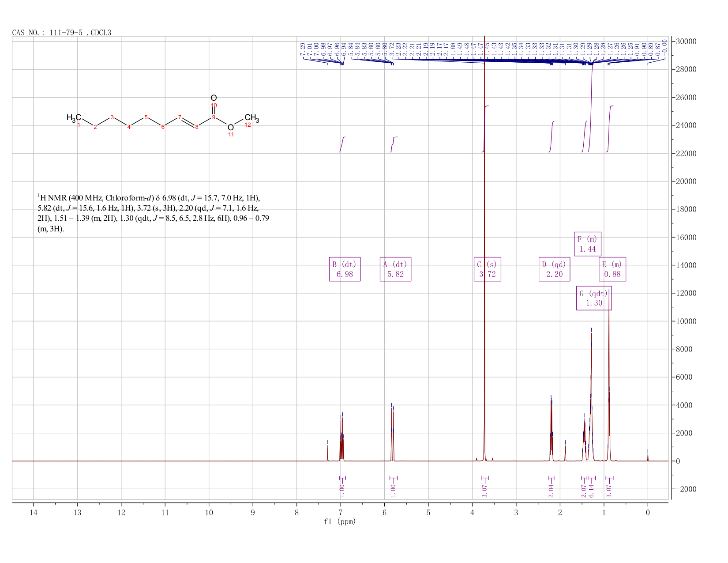
Task: Select the A (dt) 5.82 multiplet box
Action: tap(395, 269)
